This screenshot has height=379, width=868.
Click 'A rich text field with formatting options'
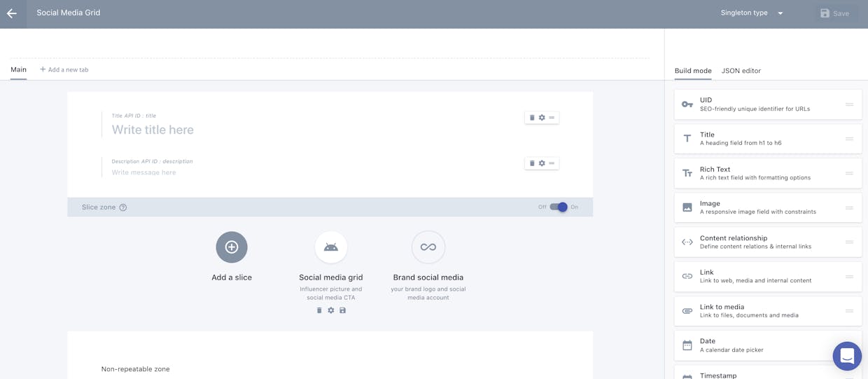click(x=755, y=177)
